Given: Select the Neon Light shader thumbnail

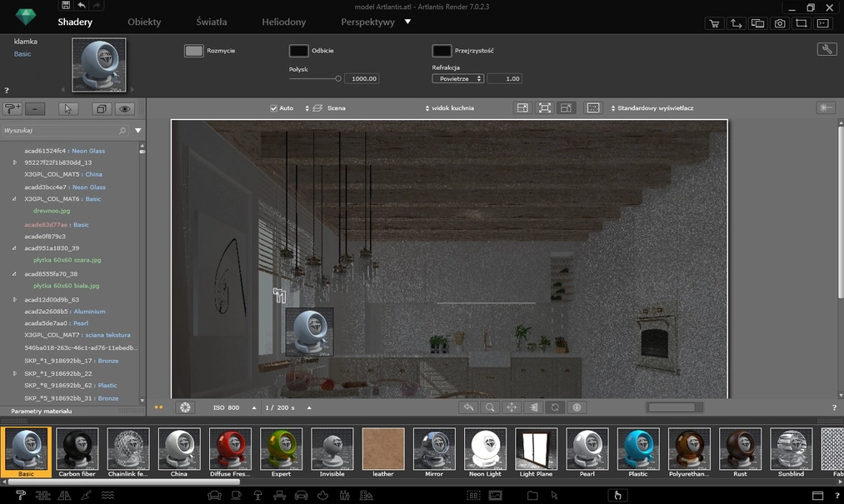Looking at the screenshot, I should (485, 450).
